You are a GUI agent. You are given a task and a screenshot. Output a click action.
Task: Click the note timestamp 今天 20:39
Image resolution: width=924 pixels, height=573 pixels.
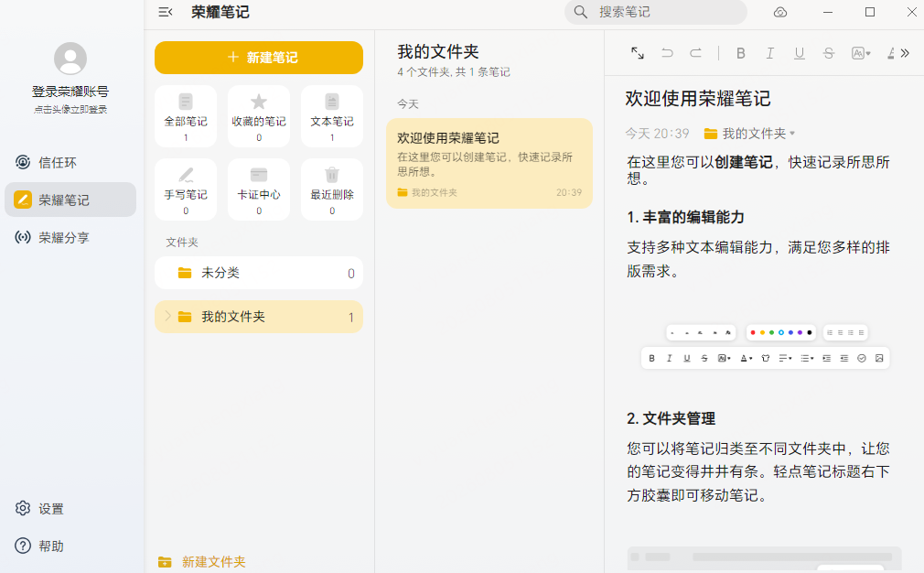point(657,134)
